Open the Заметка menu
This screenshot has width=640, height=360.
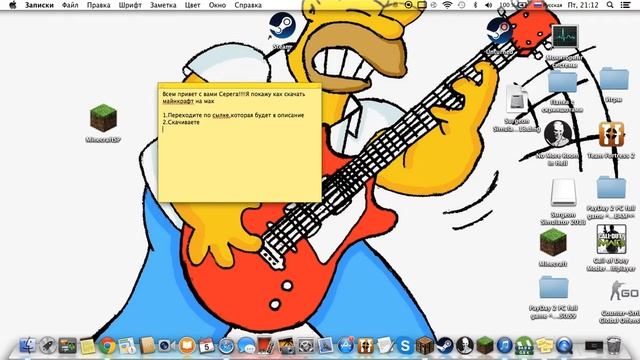(x=163, y=5)
